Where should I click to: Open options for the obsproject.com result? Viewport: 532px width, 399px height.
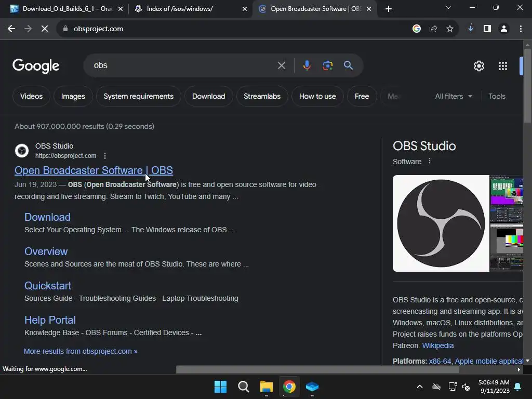pos(105,156)
